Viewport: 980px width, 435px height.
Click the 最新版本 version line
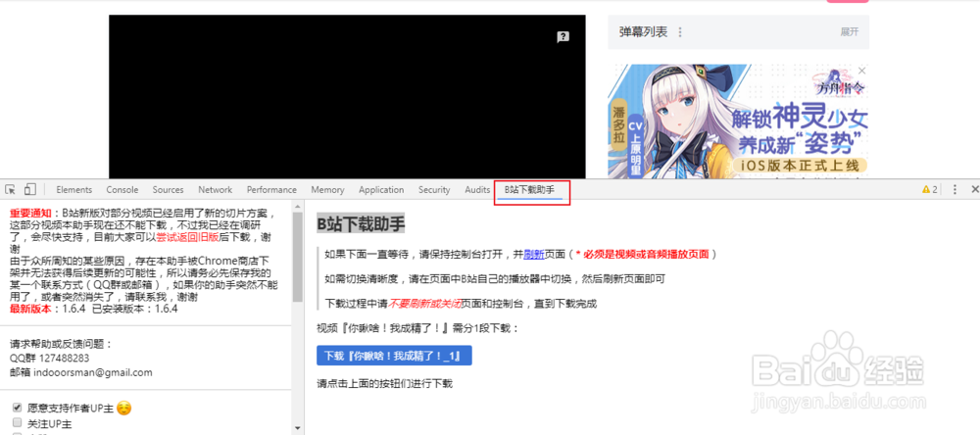pyautogui.click(x=94, y=309)
